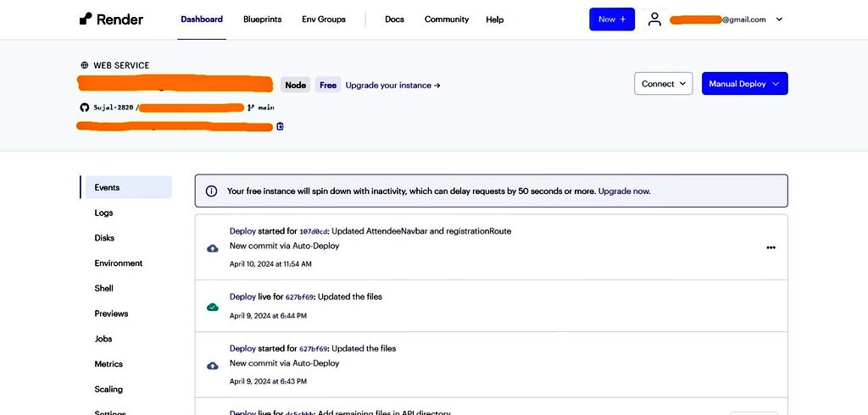Open the Manual Deploy dropdown
868x415 pixels.
click(x=744, y=84)
